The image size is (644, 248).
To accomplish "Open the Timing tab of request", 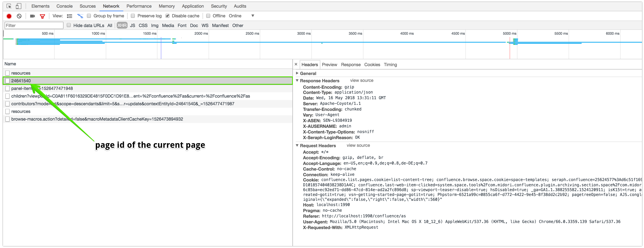I will (x=390, y=65).
